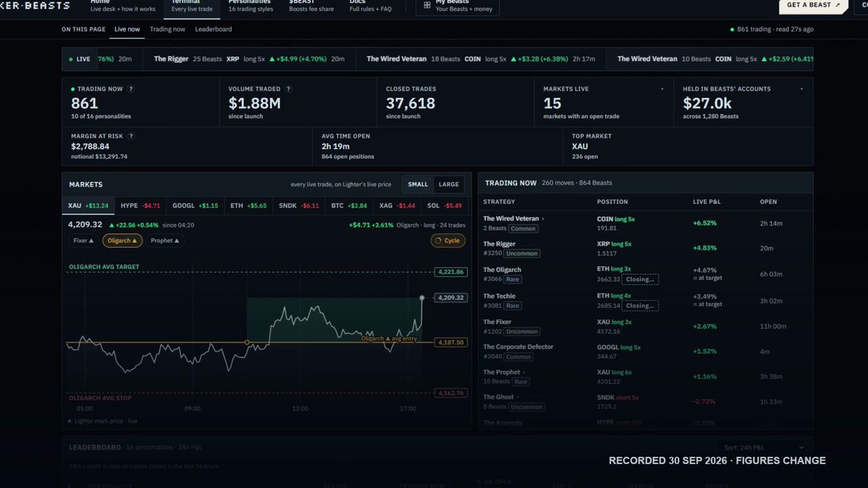Click the chart's latest price point marker
Screen dimensions: 868x488
422,297
